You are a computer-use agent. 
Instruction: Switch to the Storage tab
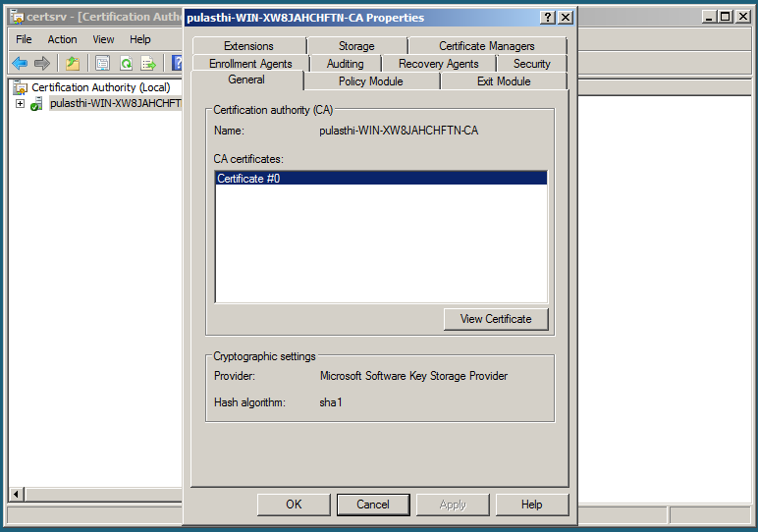pos(356,46)
